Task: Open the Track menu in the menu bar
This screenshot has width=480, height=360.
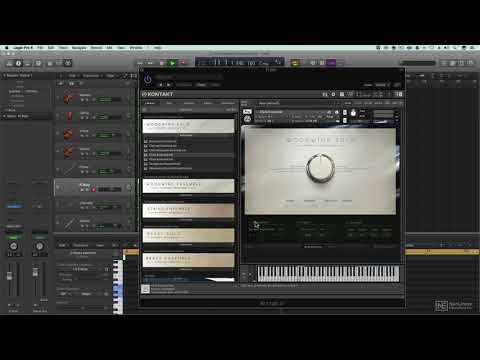Action: [63, 48]
